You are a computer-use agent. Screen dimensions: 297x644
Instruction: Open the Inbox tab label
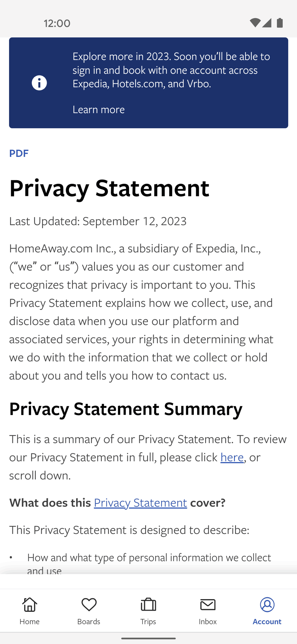(x=208, y=622)
